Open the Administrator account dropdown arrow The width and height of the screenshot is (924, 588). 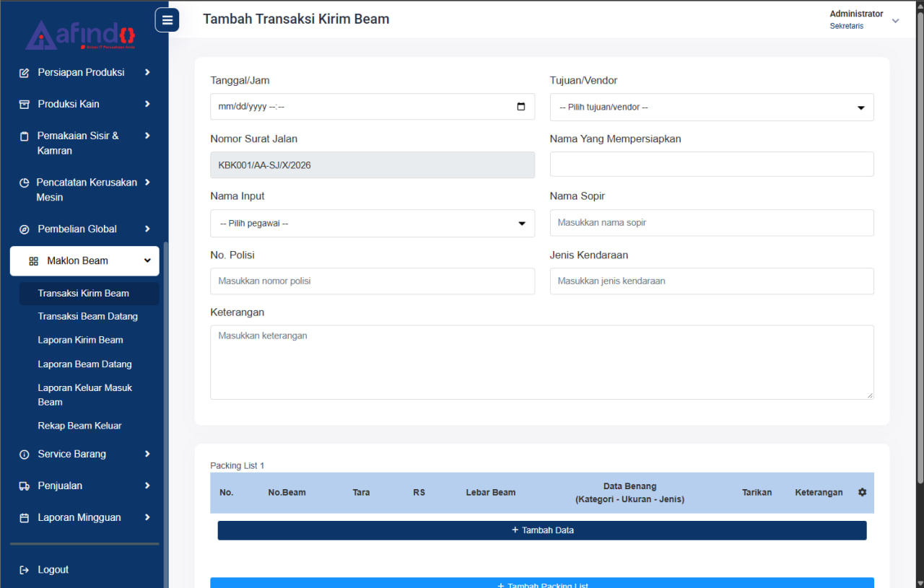pos(896,21)
